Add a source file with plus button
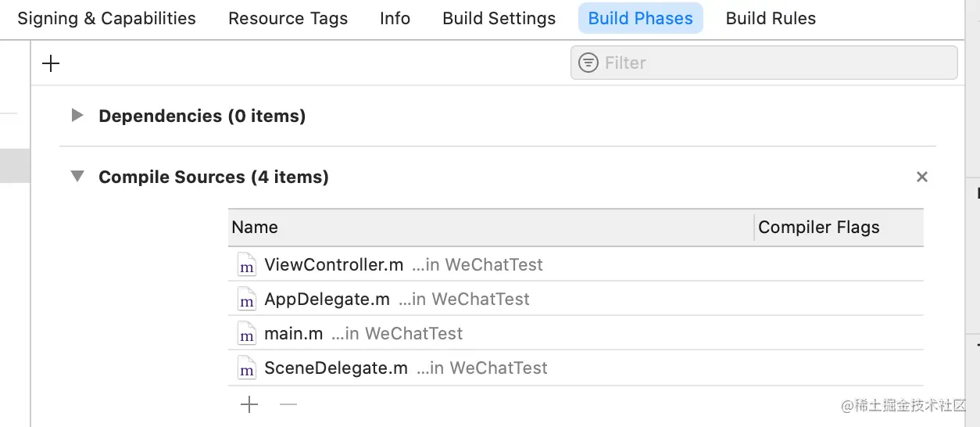980x427 pixels. pyautogui.click(x=249, y=404)
